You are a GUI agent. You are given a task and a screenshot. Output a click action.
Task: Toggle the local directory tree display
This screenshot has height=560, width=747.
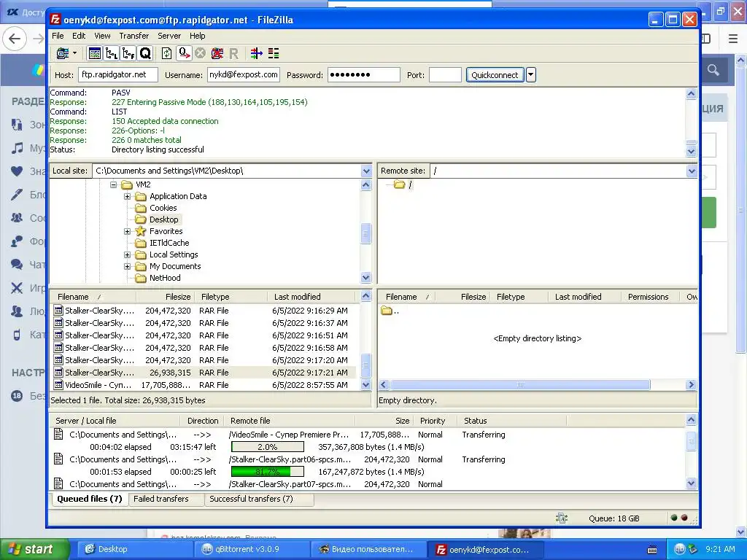(112, 53)
